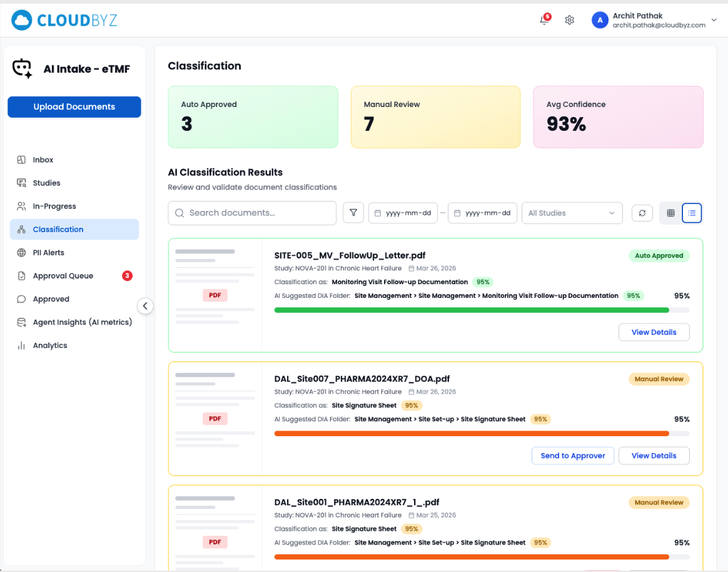
Task: Click the Upload Documents button
Action: coord(74,107)
